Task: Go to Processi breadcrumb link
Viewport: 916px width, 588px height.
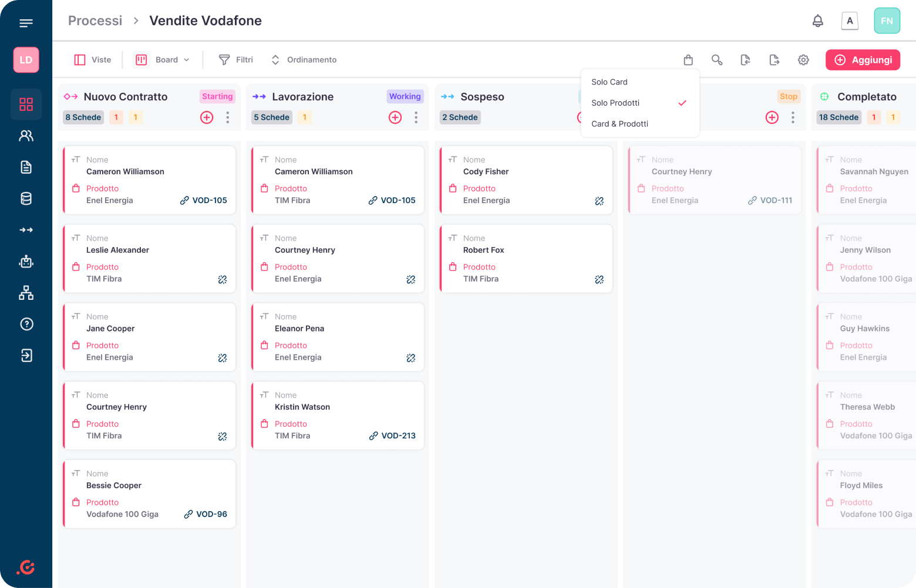Action: pos(95,21)
